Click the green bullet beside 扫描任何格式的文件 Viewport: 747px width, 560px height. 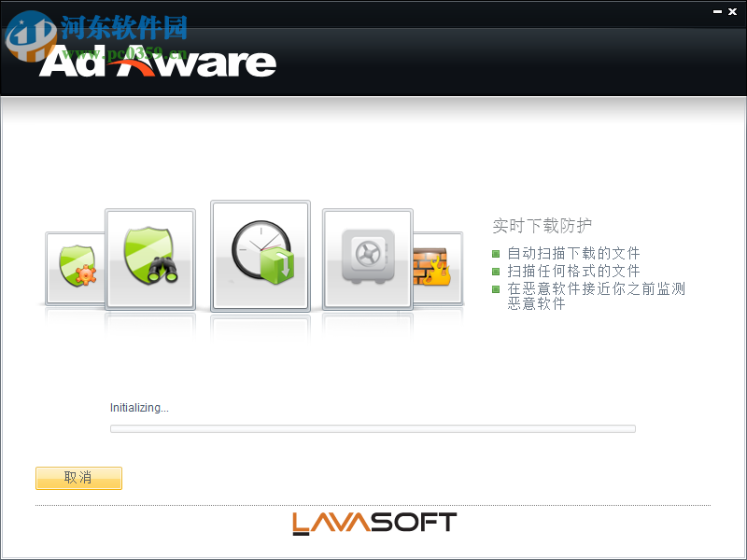point(495,271)
